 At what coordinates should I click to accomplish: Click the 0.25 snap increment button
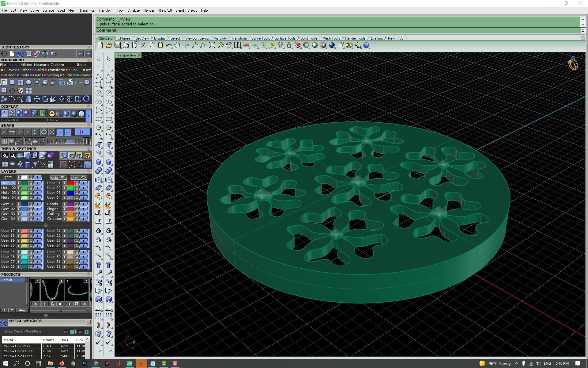(61, 141)
